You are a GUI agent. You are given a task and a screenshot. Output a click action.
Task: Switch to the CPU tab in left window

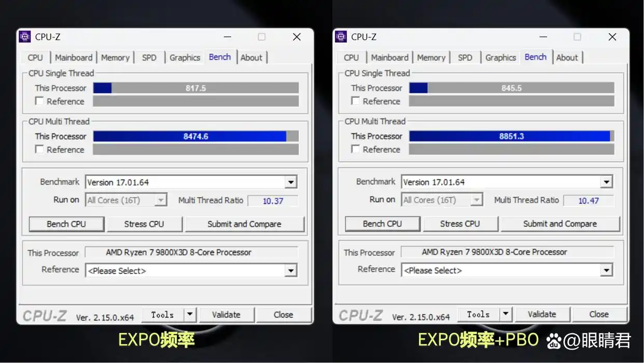(35, 57)
